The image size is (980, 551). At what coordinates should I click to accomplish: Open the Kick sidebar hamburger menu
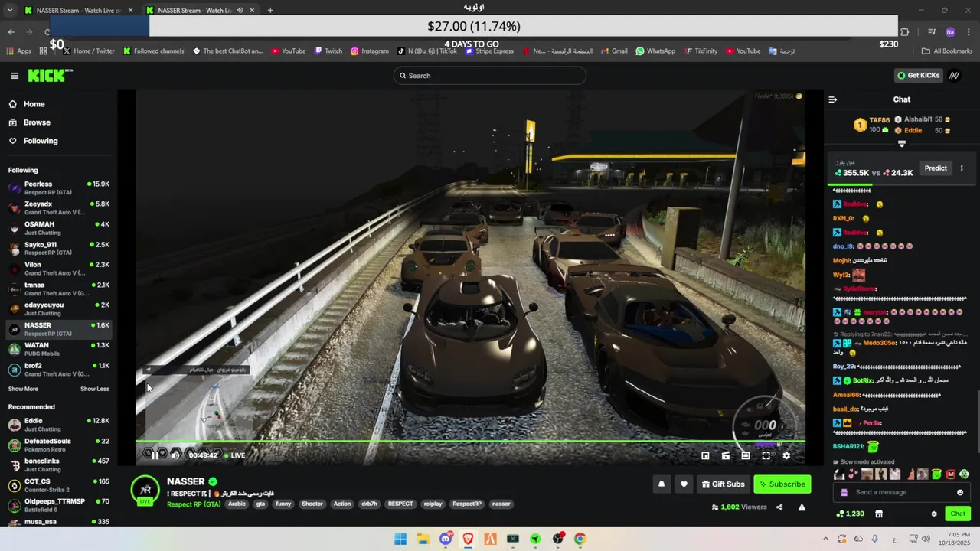pyautogui.click(x=15, y=76)
